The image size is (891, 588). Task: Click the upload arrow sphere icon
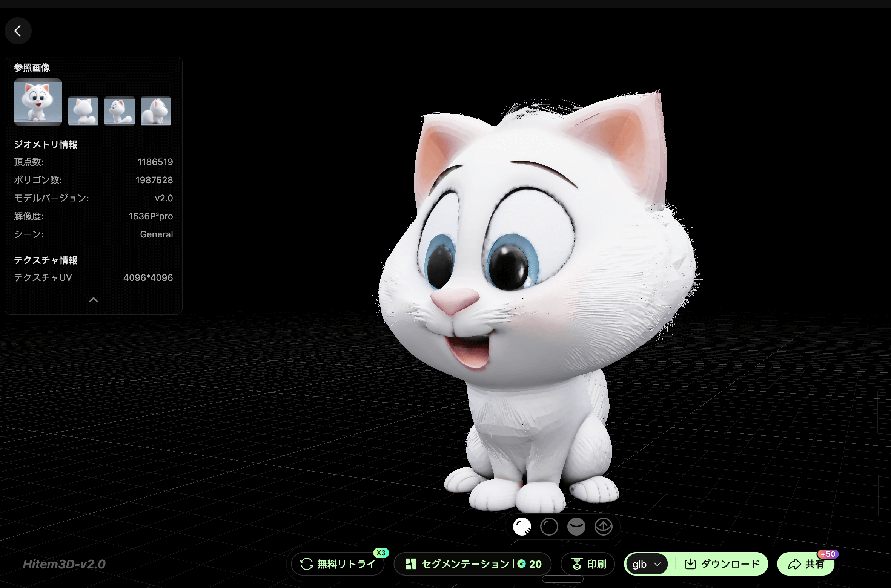[x=604, y=527]
